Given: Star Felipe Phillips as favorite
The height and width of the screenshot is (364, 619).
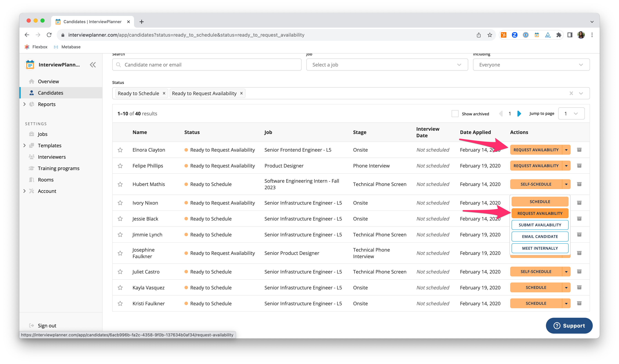Looking at the screenshot, I should [120, 166].
